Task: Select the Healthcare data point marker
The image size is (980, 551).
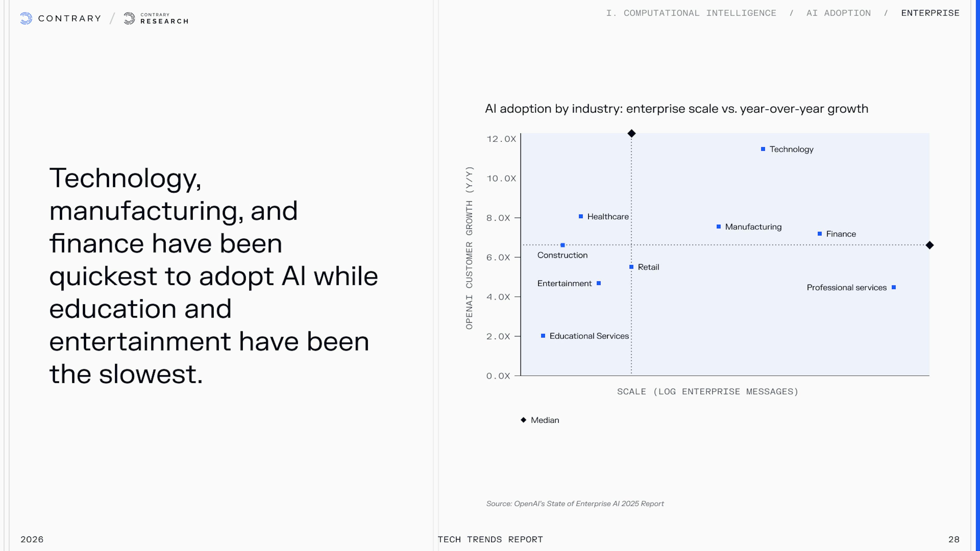Action: pyautogui.click(x=581, y=216)
